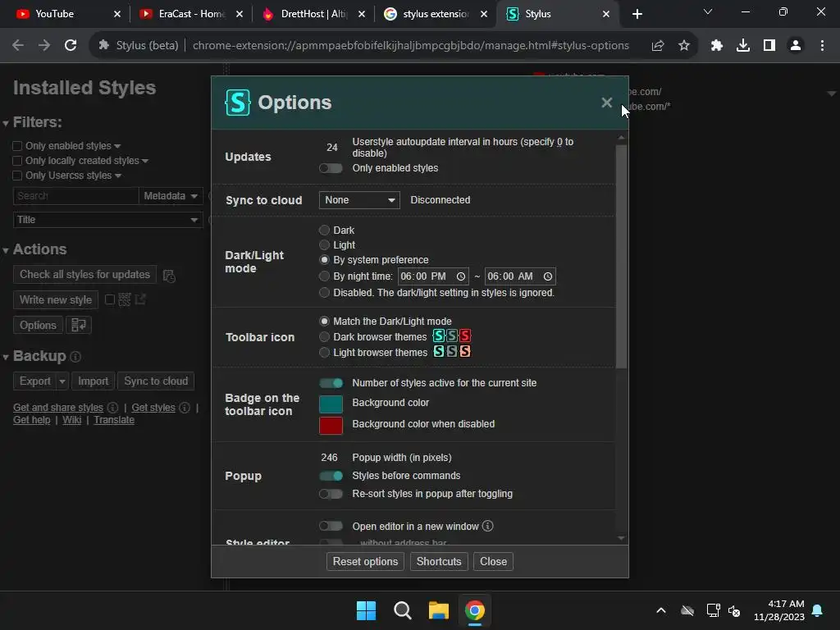The width and height of the screenshot is (840, 630).
Task: Open the Export dropdown arrow
Action: 62,381
